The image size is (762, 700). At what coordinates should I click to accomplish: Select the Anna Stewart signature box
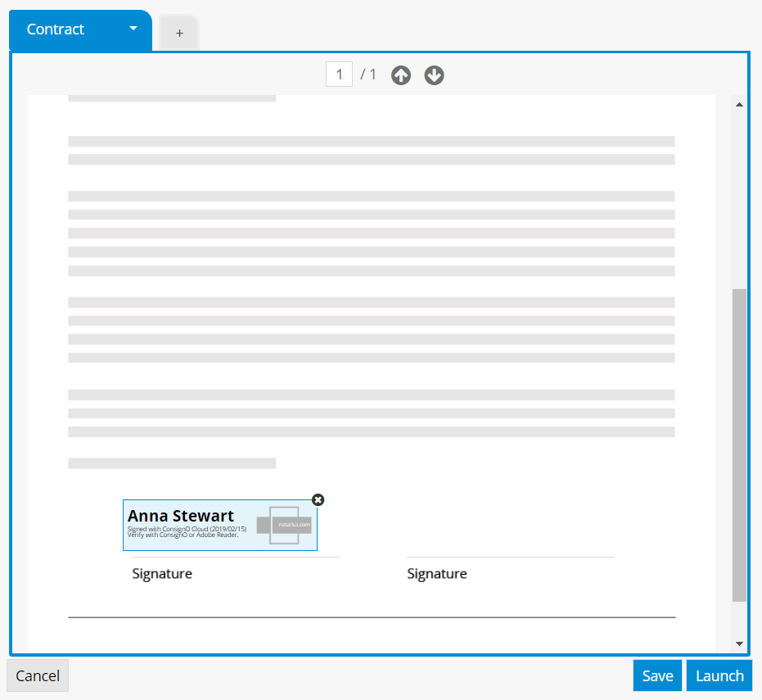click(188, 525)
